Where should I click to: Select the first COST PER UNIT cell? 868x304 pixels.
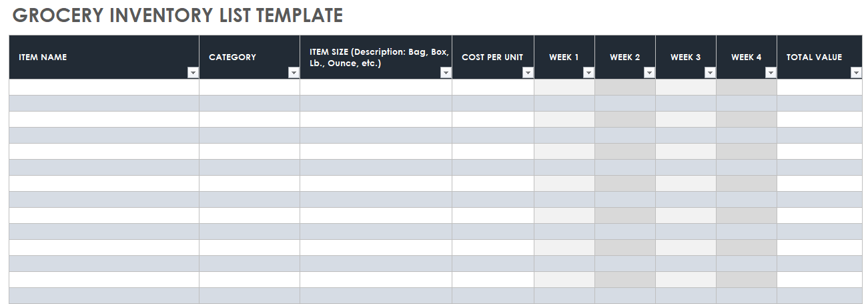[x=492, y=88]
